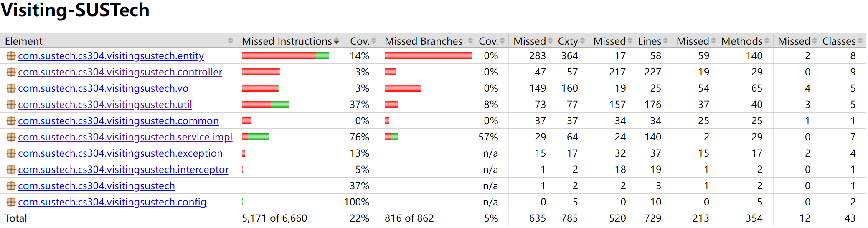Open the com.sustech.cs304.visitingsustech.config package link

112,202
